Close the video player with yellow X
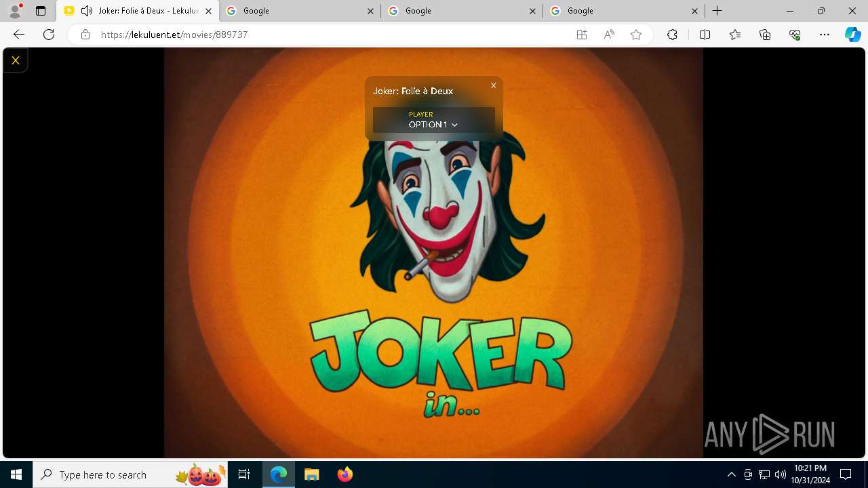 (x=15, y=60)
